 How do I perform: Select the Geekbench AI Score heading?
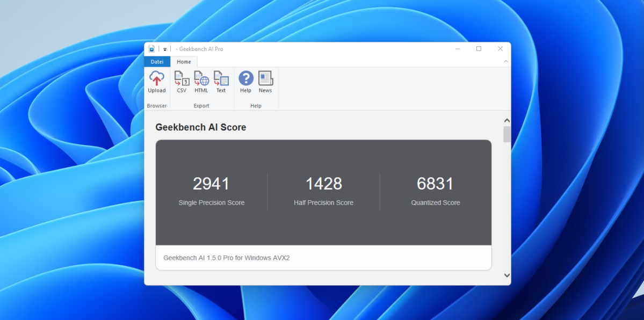pyautogui.click(x=200, y=127)
